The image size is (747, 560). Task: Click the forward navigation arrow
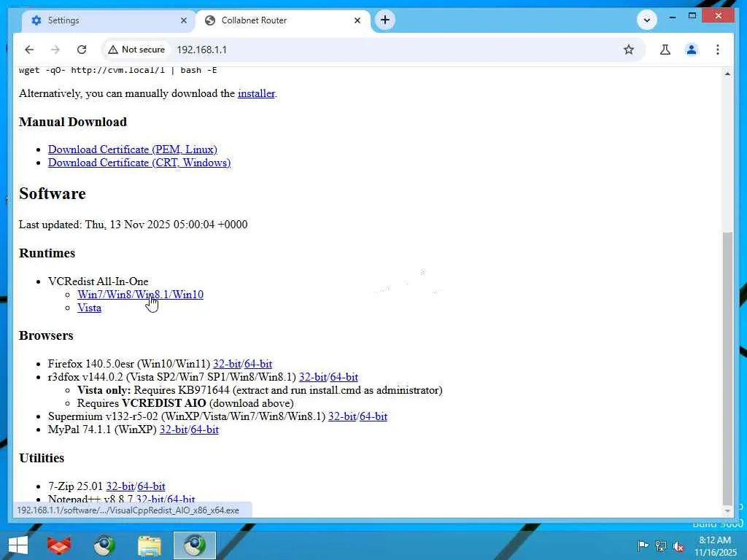[x=55, y=50]
